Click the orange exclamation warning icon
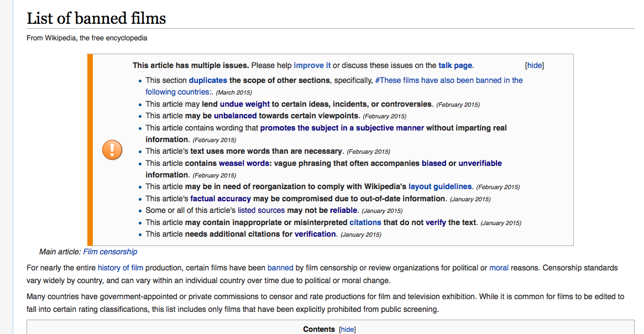The image size is (644, 334). pos(112,149)
